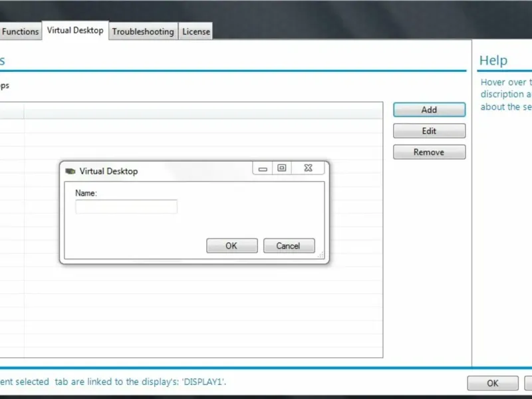Click the Virtual Desktop dialog title icon

coord(70,172)
